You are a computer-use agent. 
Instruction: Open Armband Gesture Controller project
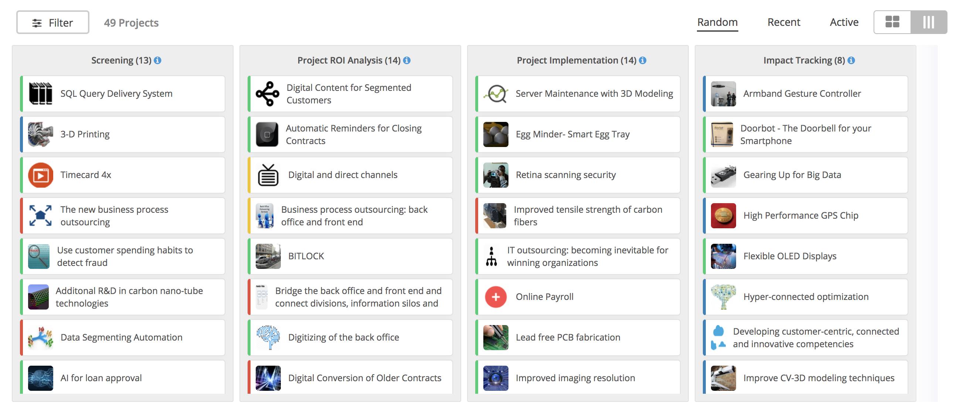[x=805, y=94]
